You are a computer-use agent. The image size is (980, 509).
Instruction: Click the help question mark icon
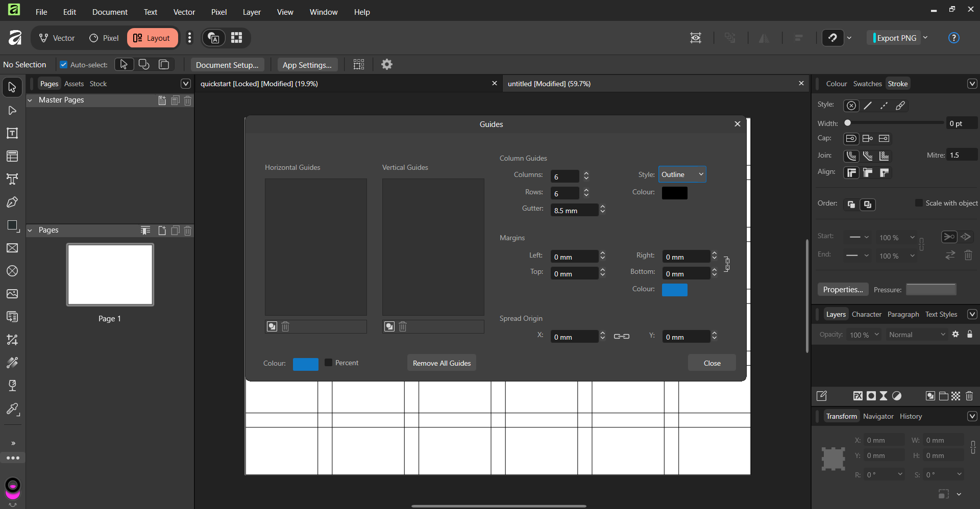953,38
